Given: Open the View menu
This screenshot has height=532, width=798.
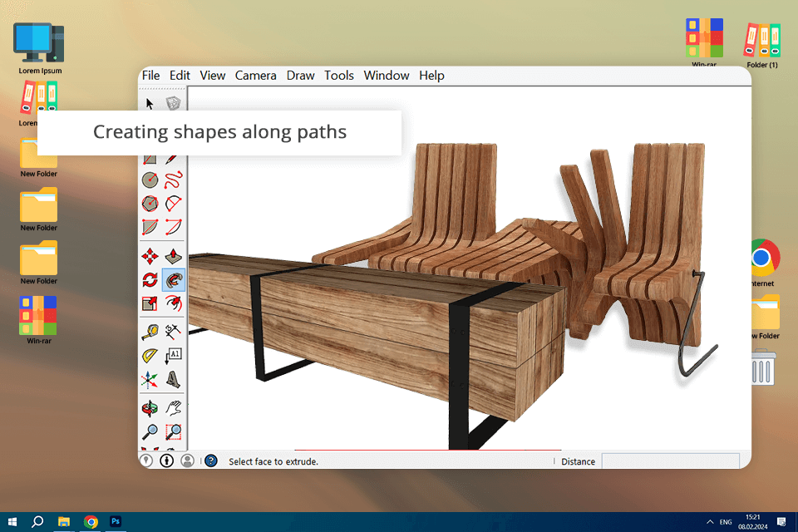Looking at the screenshot, I should [212, 76].
